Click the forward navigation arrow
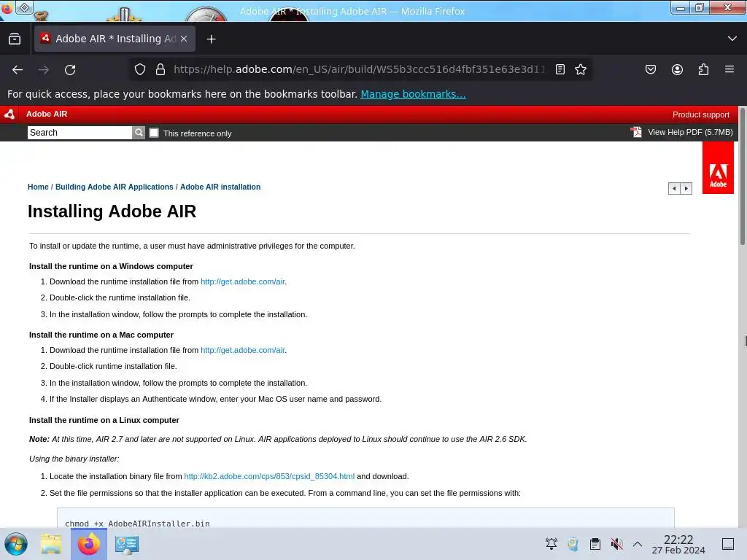The image size is (747, 560). 44,69
